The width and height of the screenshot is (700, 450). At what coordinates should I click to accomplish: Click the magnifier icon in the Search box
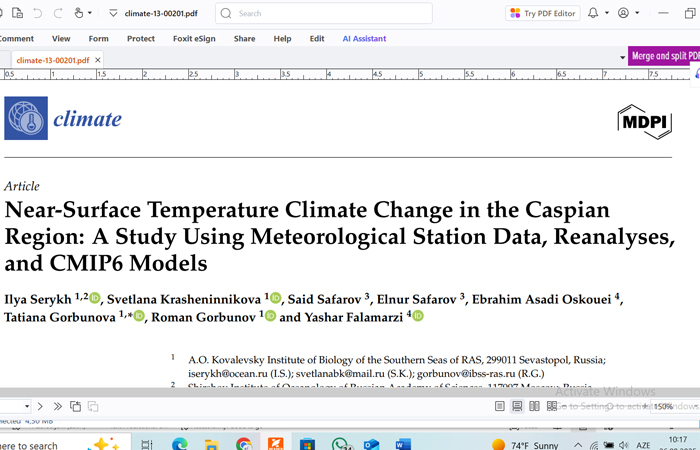click(226, 13)
